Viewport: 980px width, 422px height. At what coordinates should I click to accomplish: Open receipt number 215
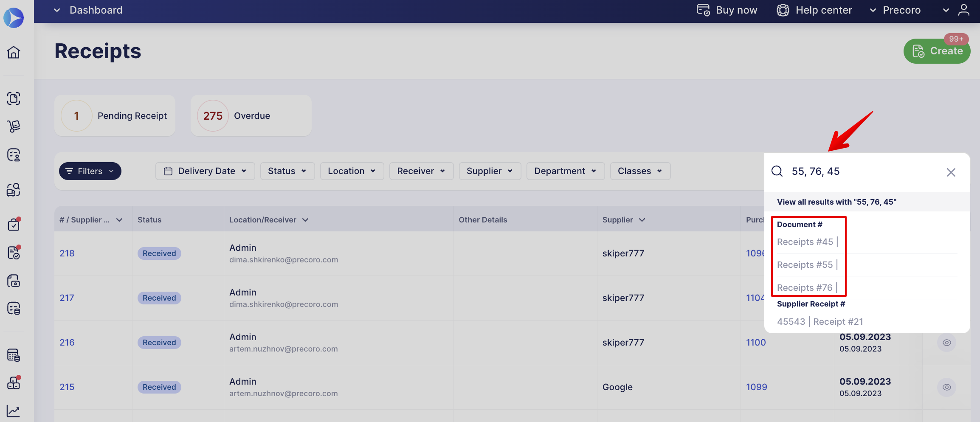coord(67,387)
